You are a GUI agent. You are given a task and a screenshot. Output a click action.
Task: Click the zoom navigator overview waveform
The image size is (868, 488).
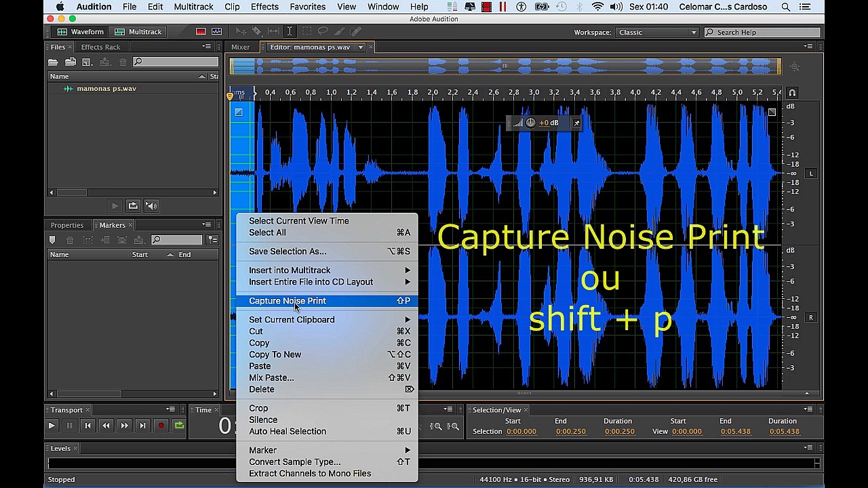tap(505, 66)
